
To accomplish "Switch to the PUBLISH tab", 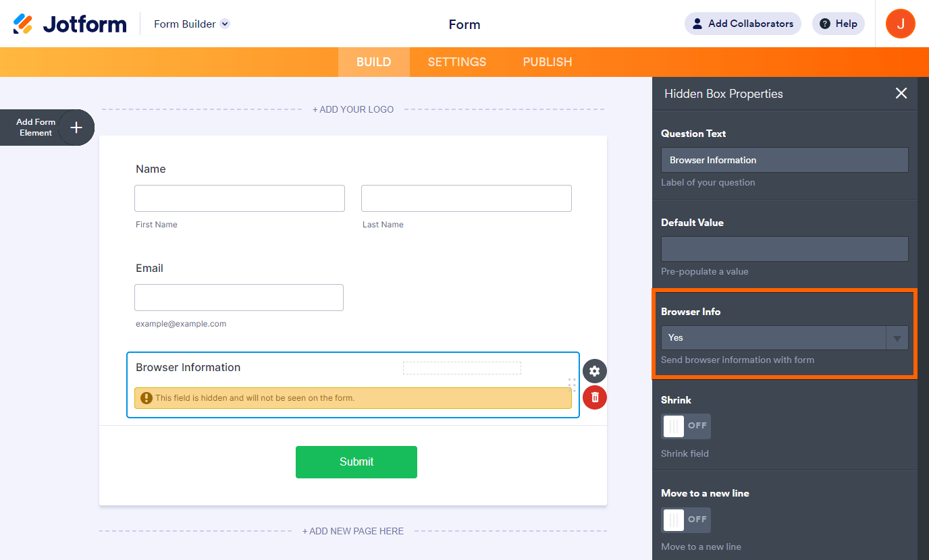I will [x=548, y=62].
